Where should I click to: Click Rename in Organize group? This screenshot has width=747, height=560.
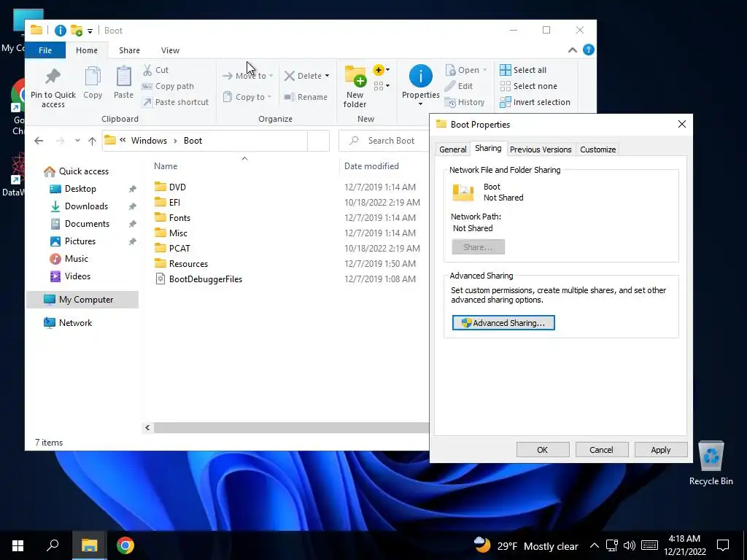point(306,97)
